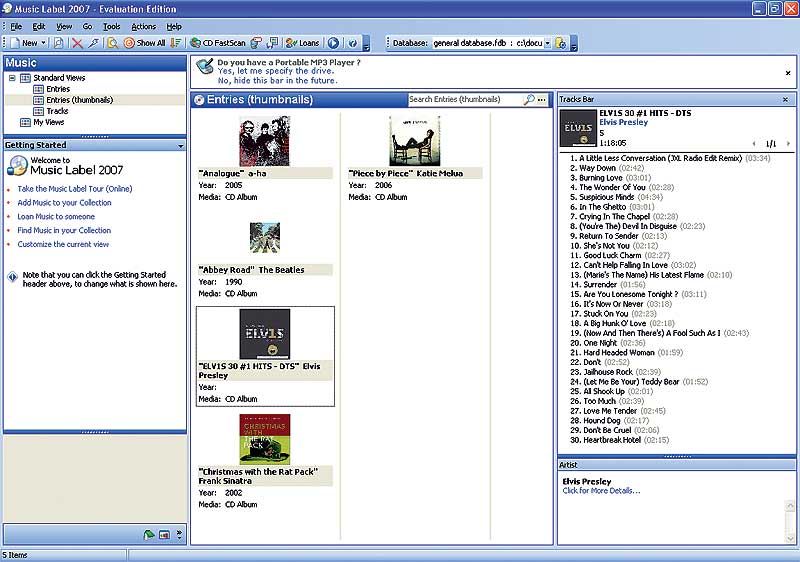This screenshot has height=562, width=800.
Task: Select the Analogue a-ha album thumbnail
Action: click(x=265, y=141)
